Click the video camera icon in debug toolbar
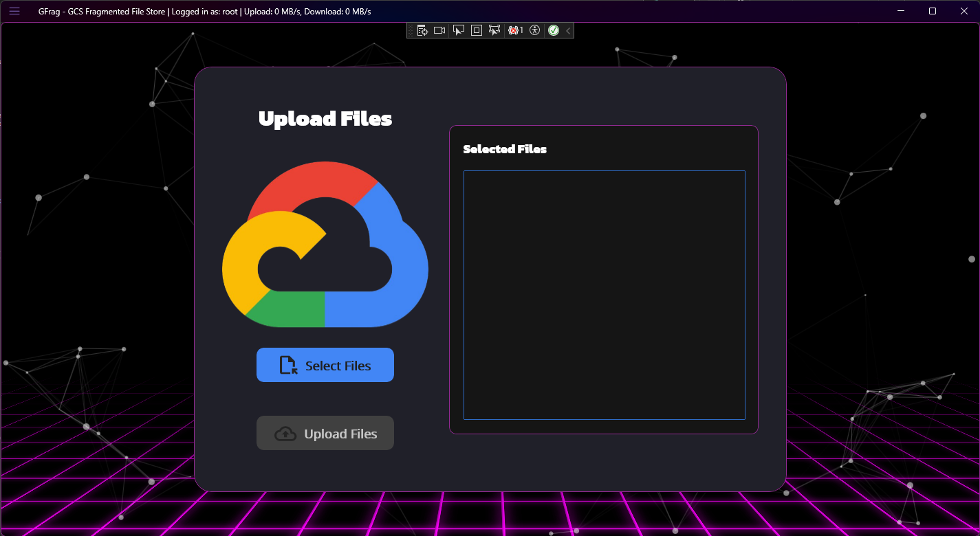The width and height of the screenshot is (980, 536). coord(440,30)
